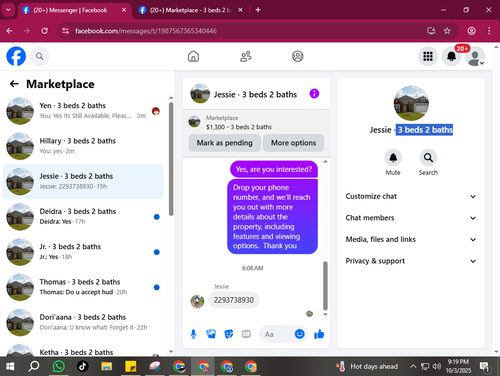Switch to the Marketplace 3 beds browser tab

(190, 10)
